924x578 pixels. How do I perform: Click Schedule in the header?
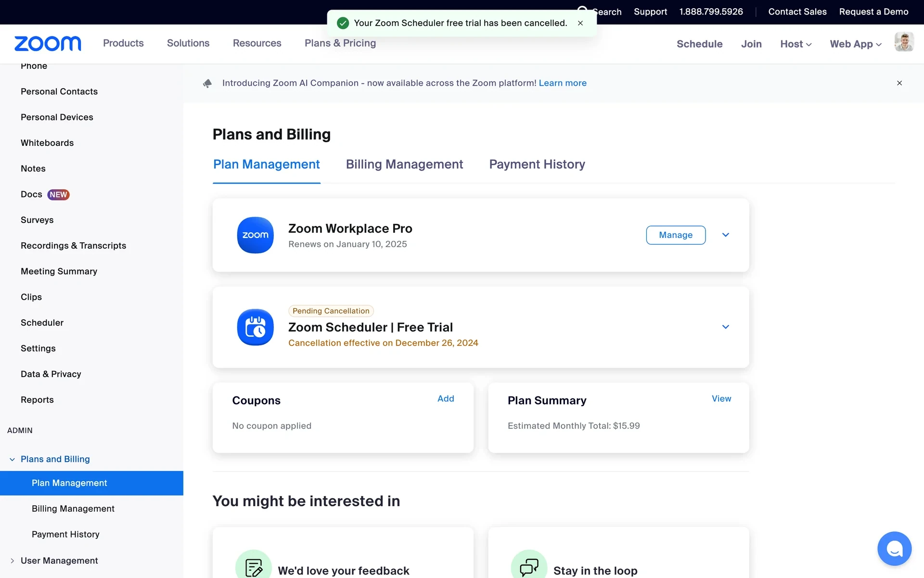[699, 44]
